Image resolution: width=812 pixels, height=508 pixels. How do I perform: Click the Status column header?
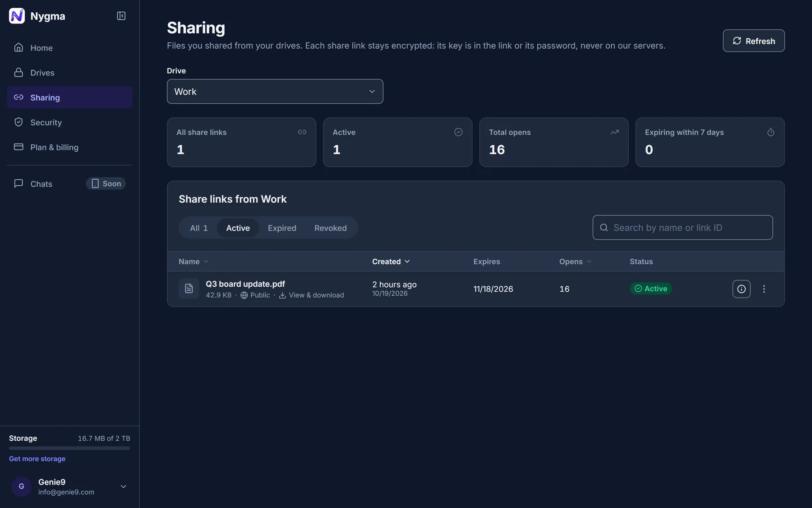pyautogui.click(x=641, y=261)
